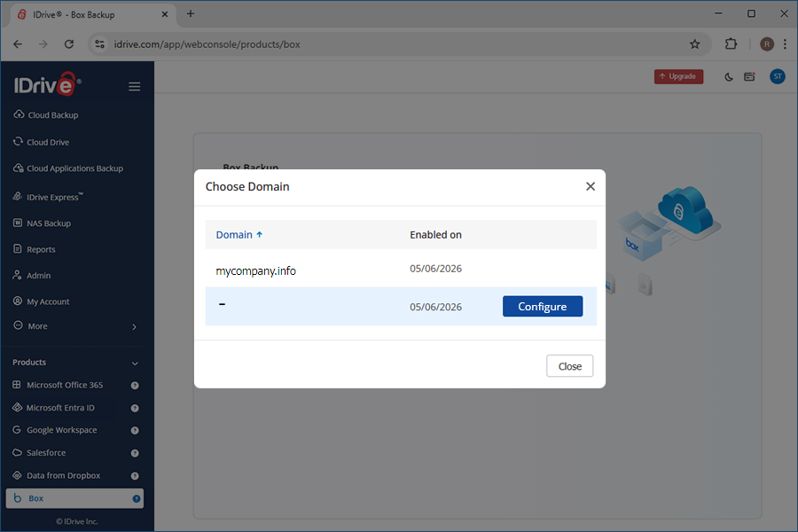Reload the current page
This screenshot has height=532, width=798.
click(x=68, y=44)
